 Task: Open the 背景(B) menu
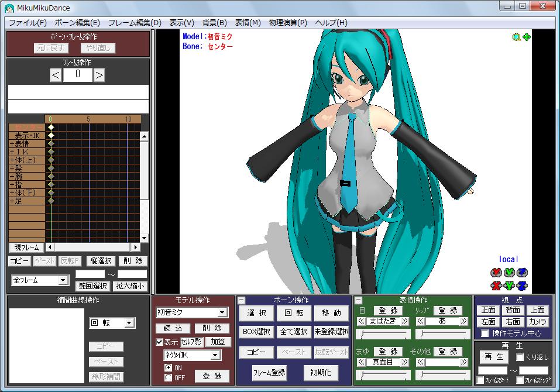215,23
